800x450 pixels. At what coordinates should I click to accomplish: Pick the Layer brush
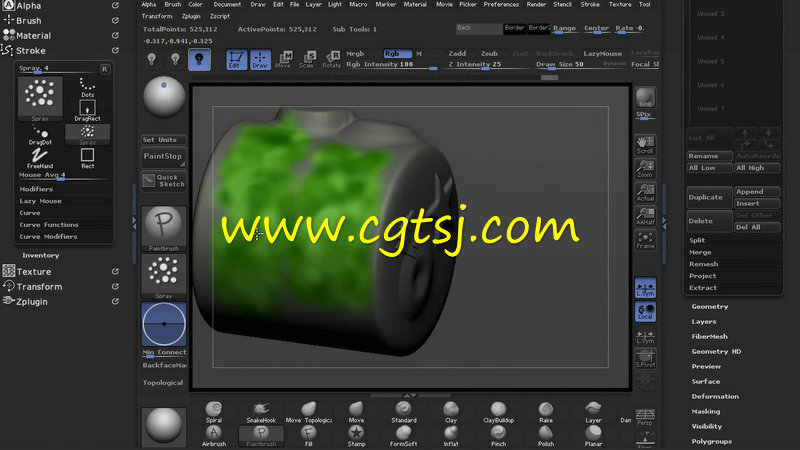pyautogui.click(x=593, y=412)
